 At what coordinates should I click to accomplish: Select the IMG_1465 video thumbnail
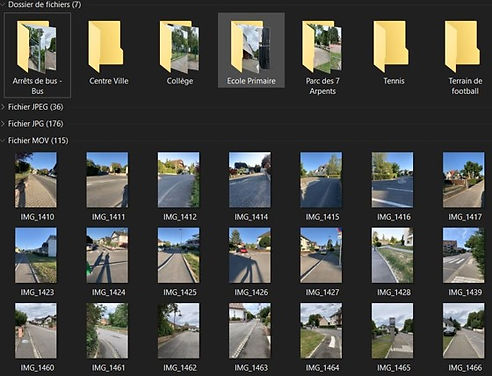[x=392, y=330]
